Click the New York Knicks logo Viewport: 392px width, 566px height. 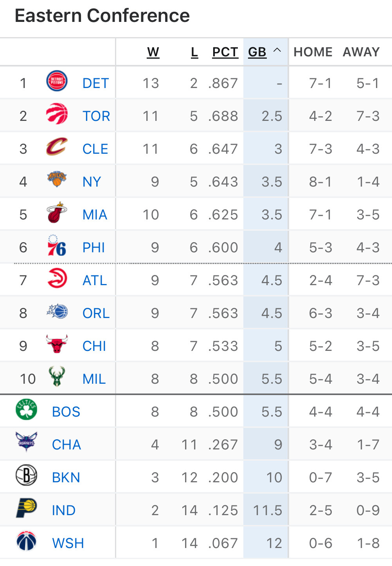(x=57, y=180)
